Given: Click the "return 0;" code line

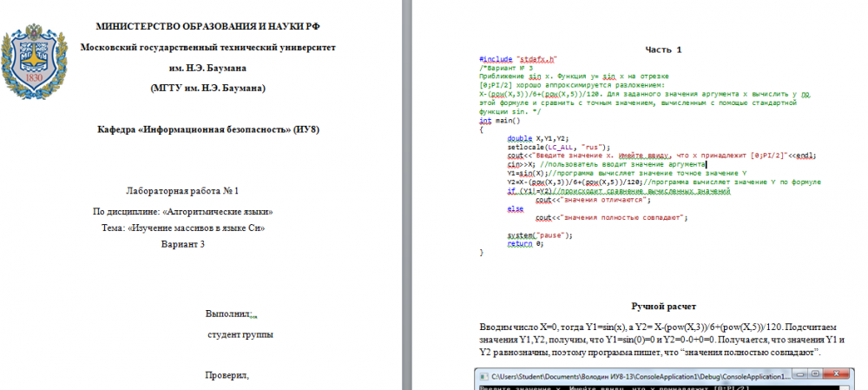Looking at the screenshot, I should [x=525, y=243].
